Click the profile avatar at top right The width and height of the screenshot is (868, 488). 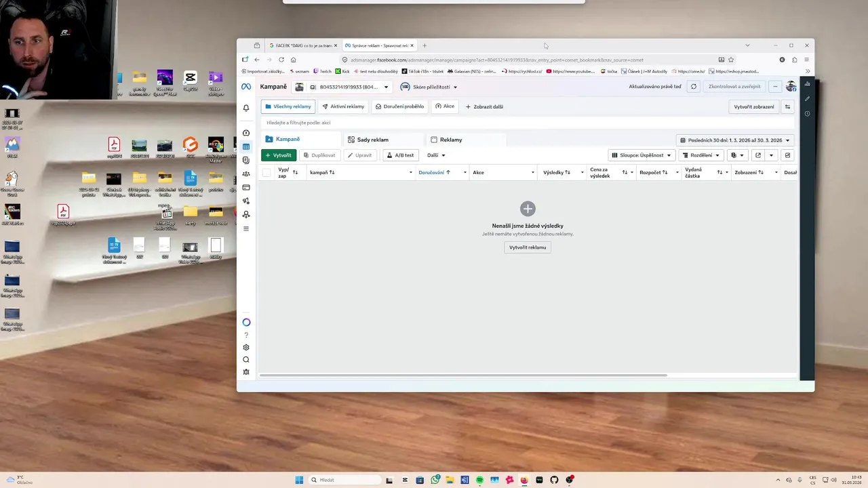click(791, 87)
